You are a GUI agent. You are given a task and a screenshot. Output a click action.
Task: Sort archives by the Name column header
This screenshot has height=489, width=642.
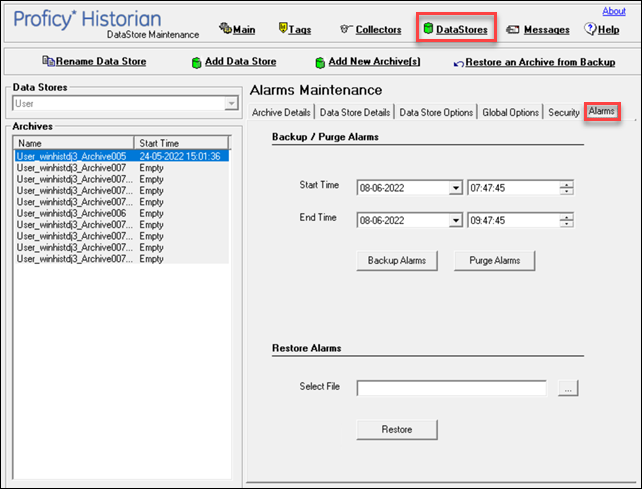(74, 143)
